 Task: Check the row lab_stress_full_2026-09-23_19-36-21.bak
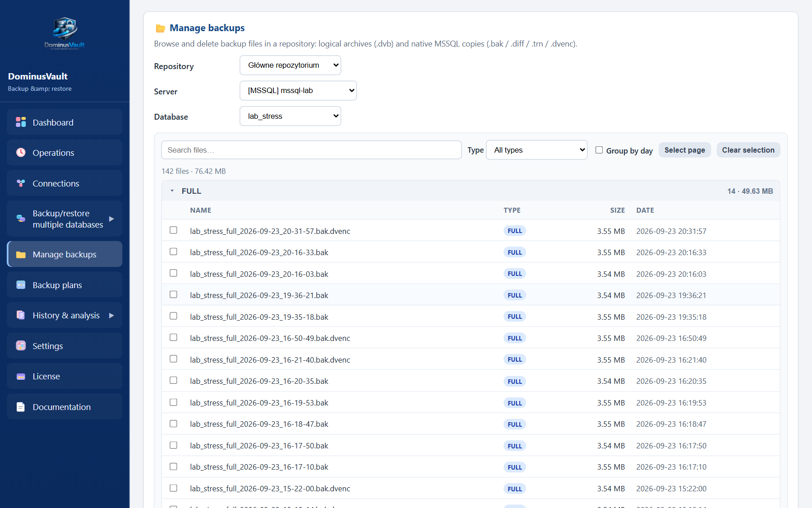coord(173,294)
